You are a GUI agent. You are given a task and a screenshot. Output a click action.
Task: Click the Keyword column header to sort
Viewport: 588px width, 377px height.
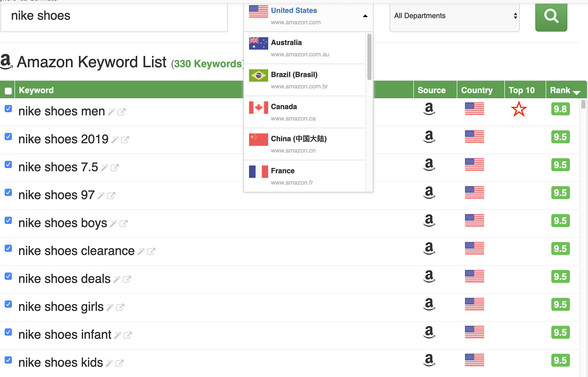click(36, 90)
